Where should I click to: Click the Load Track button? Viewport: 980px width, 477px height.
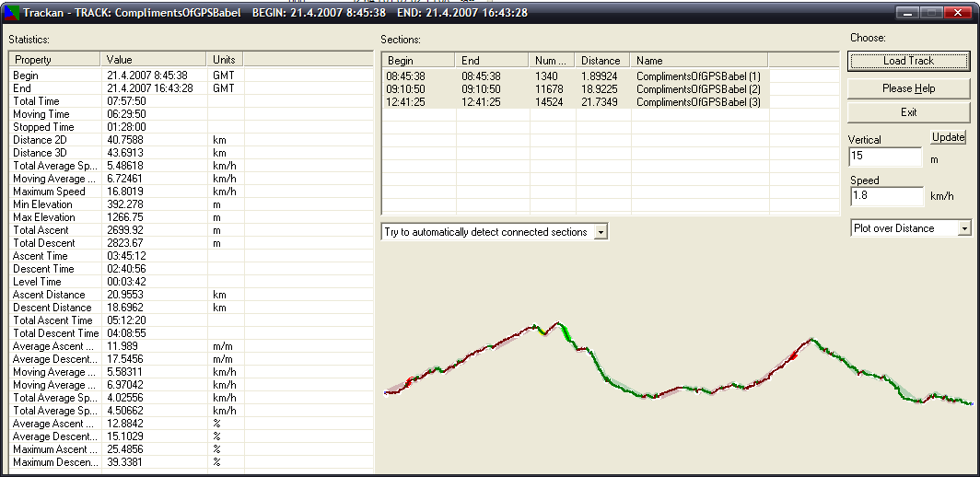[x=908, y=61]
